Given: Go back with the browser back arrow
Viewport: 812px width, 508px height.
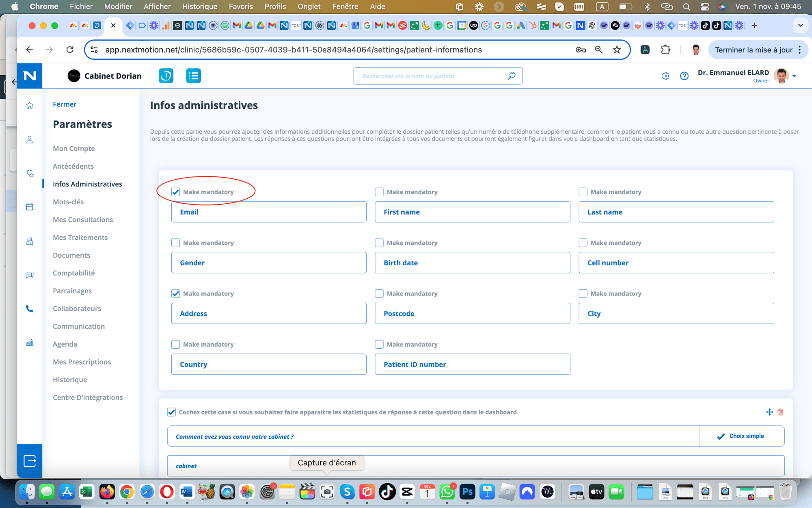Looking at the screenshot, I should pyautogui.click(x=29, y=50).
